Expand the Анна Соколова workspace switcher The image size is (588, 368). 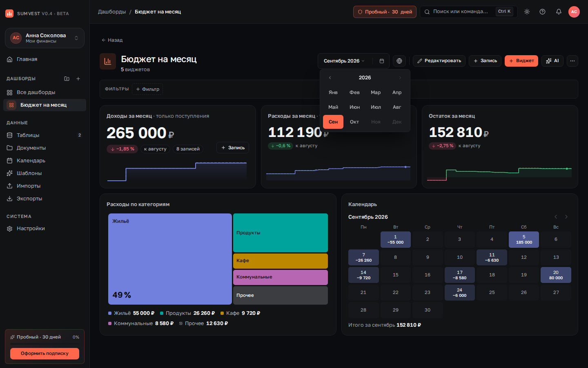[x=45, y=38]
